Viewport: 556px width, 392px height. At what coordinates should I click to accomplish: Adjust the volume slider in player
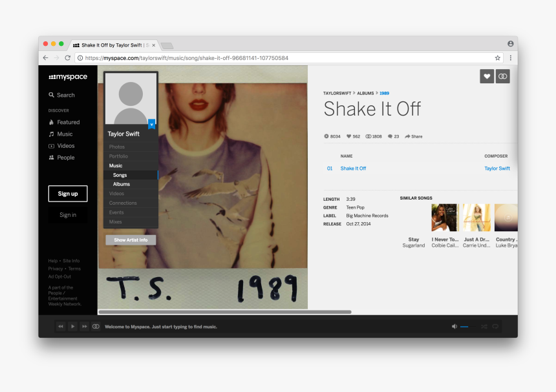tap(467, 327)
